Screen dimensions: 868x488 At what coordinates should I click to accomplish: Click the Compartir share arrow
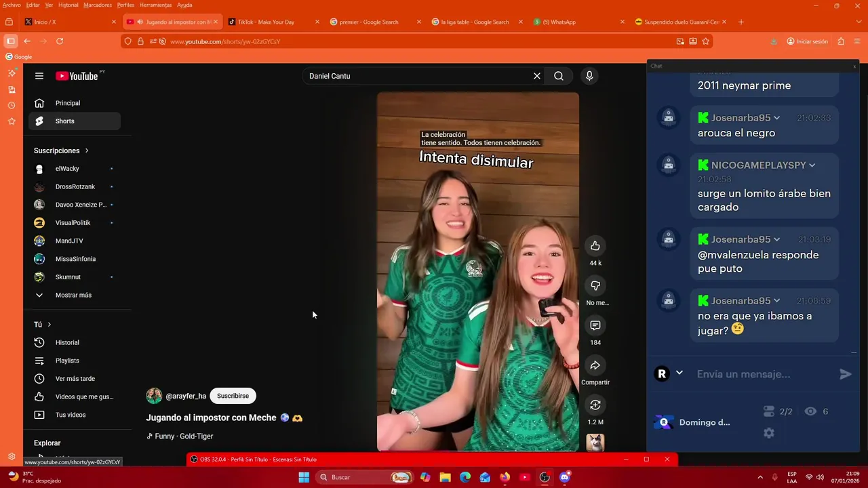pyautogui.click(x=595, y=365)
